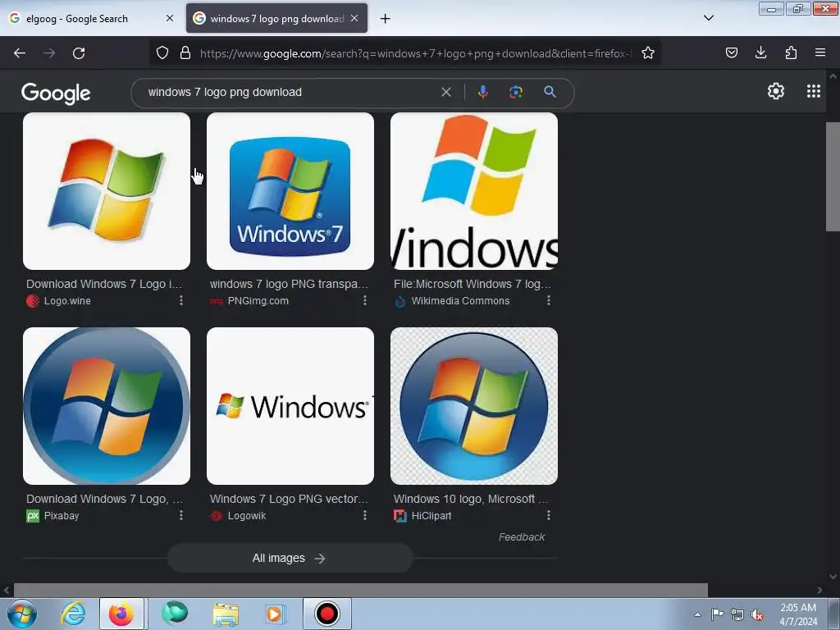Focus the address bar URL field
Viewport: 840px width, 630px height.
(416, 53)
